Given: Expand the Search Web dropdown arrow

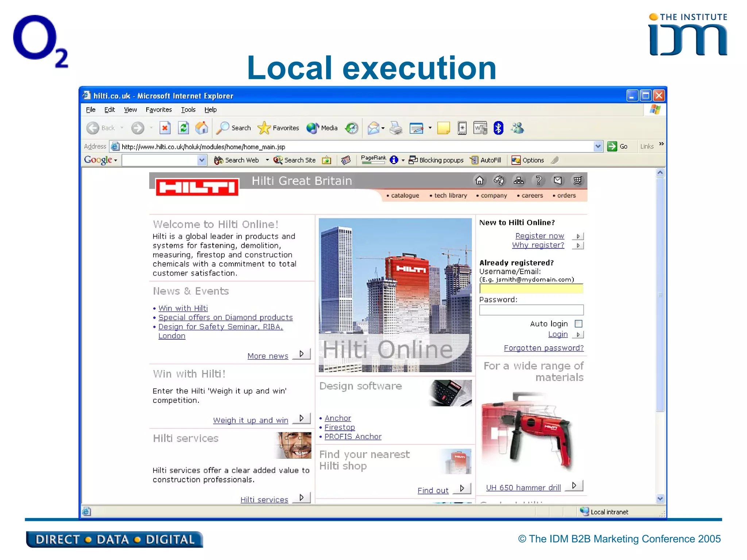Looking at the screenshot, I should 267,160.
